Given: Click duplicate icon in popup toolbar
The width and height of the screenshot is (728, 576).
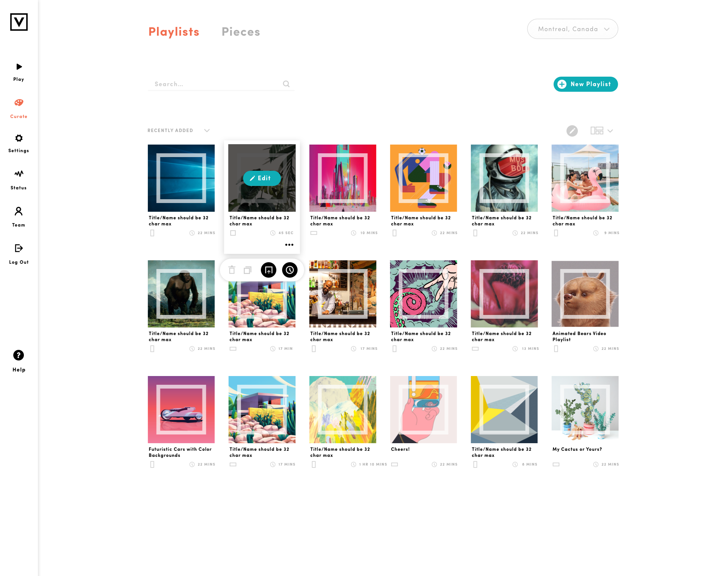Looking at the screenshot, I should [x=248, y=270].
